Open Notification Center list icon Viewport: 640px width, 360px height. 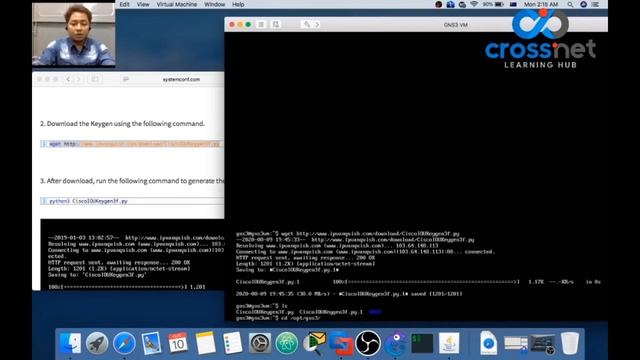tap(596, 4)
